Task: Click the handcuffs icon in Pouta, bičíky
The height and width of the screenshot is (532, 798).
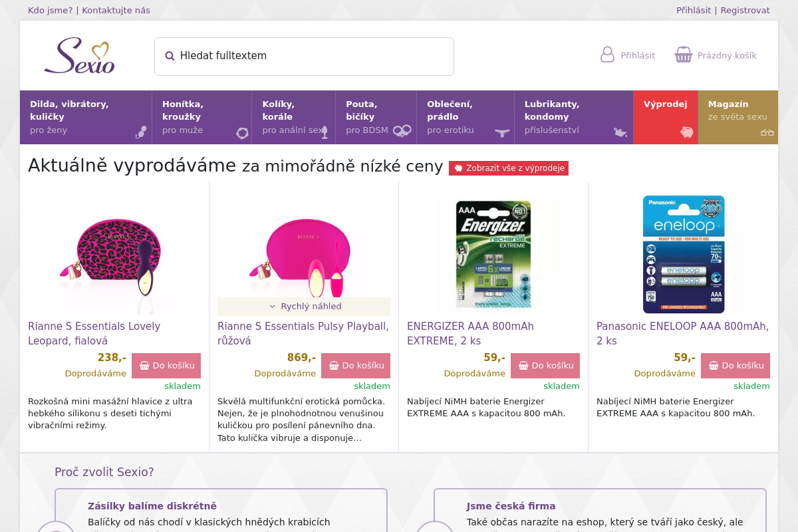Action: coord(402,131)
